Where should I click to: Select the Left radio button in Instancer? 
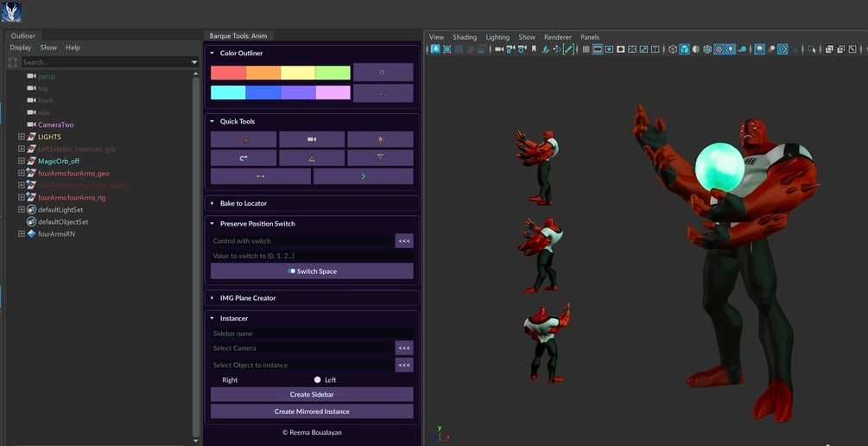[x=317, y=380]
